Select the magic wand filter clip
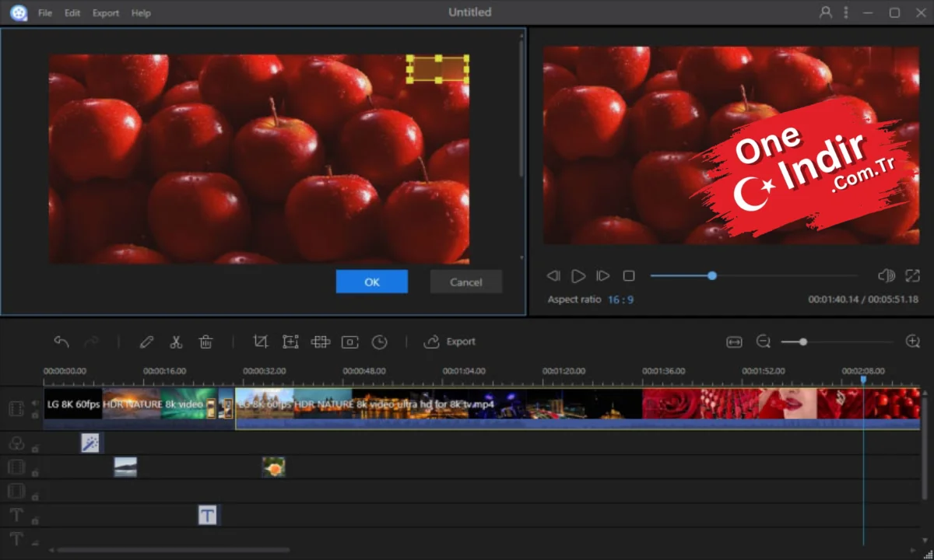This screenshot has width=934, height=560. [x=90, y=443]
